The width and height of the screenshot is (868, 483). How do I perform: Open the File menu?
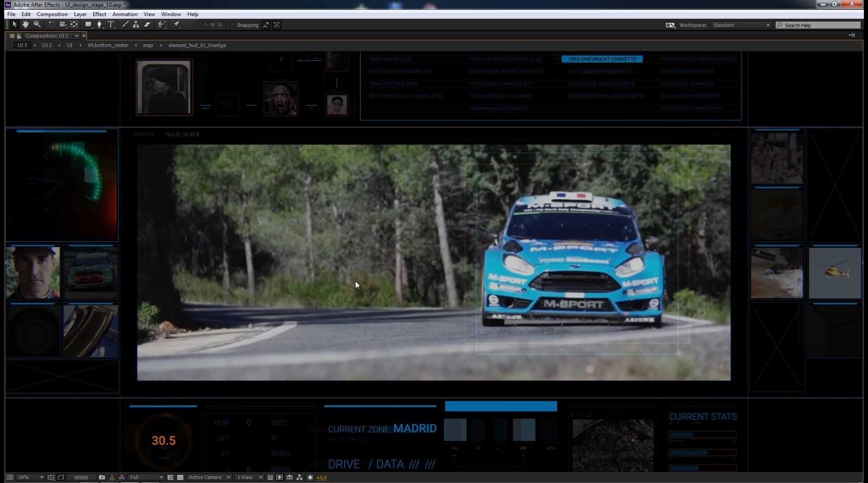(11, 14)
